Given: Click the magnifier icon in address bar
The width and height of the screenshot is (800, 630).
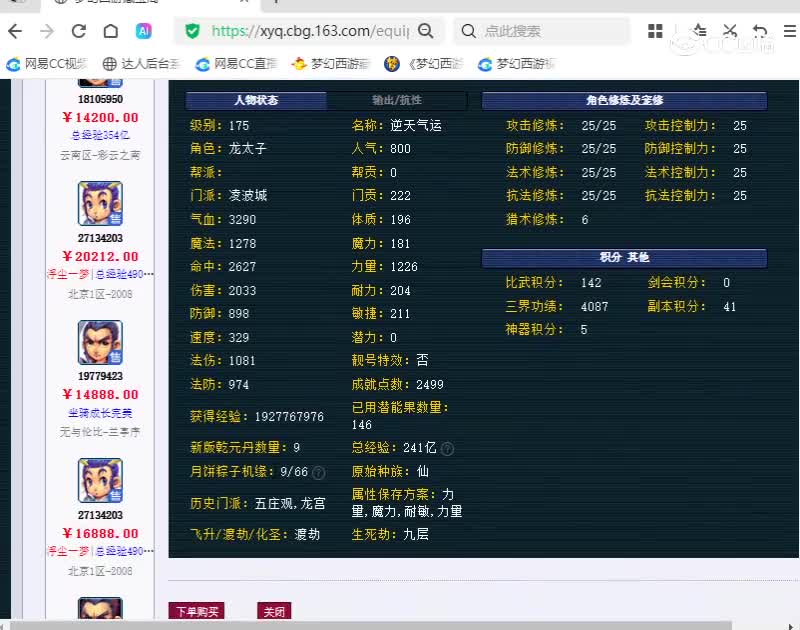Looking at the screenshot, I should [426, 31].
